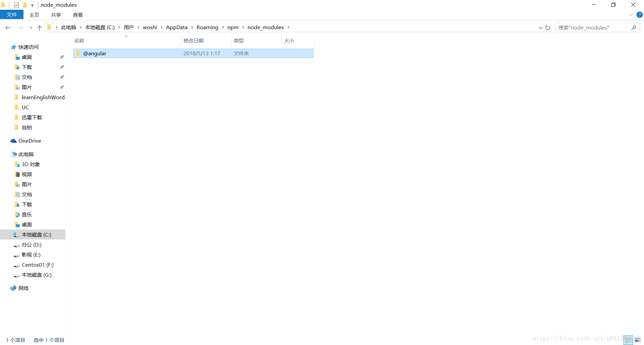Click the 下载 icon under 此电脑
This screenshot has width=644, height=345.
[17, 205]
